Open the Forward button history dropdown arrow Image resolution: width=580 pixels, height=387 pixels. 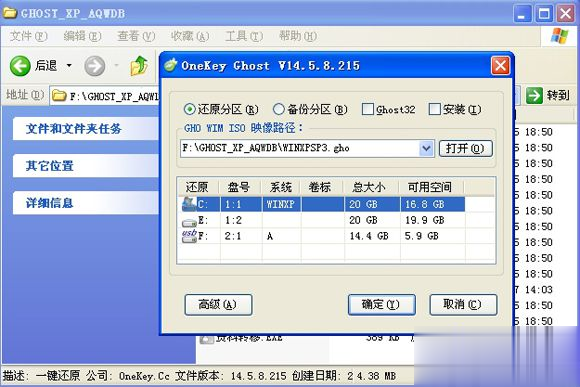117,66
